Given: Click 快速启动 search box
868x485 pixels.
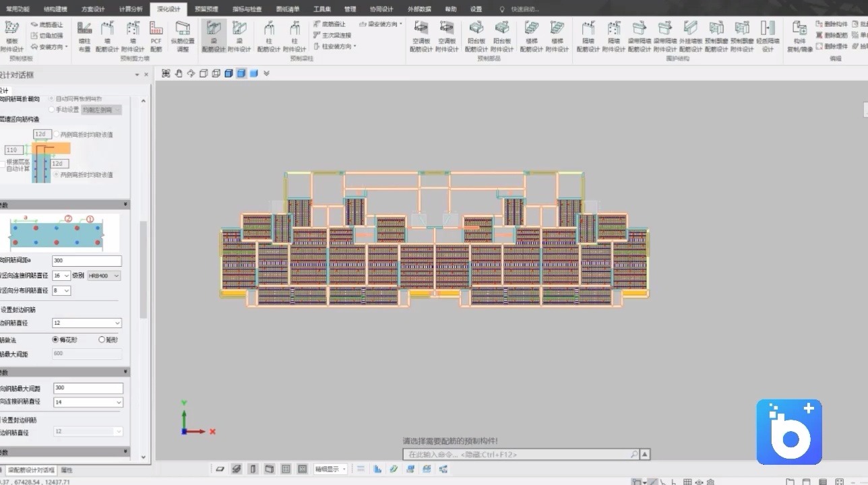Looking at the screenshot, I should click(x=524, y=9).
